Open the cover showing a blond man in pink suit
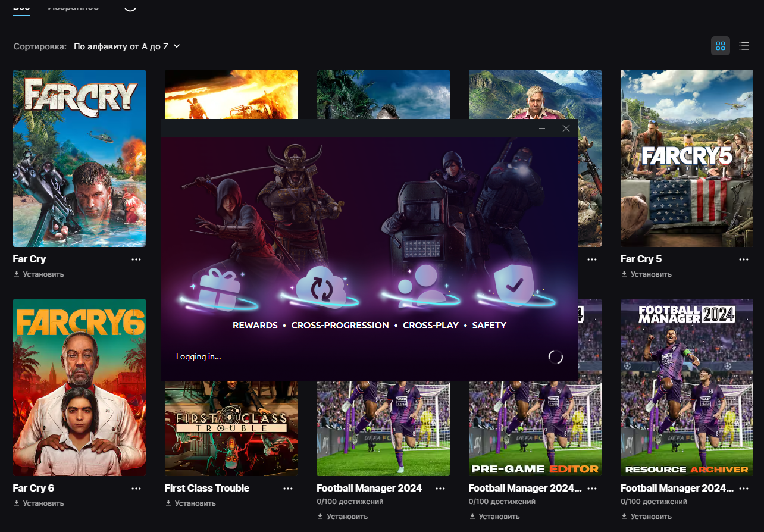The height and width of the screenshot is (532, 764). tap(535, 94)
